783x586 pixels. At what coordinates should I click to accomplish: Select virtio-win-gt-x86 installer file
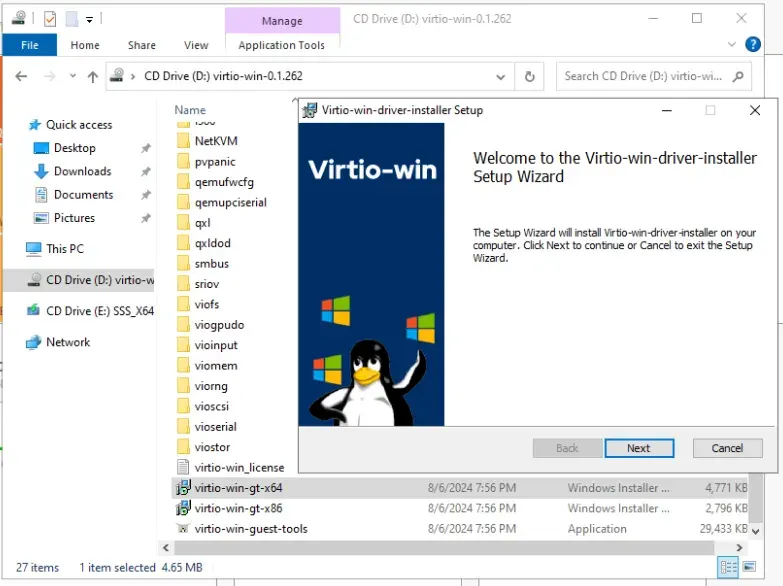459,508
